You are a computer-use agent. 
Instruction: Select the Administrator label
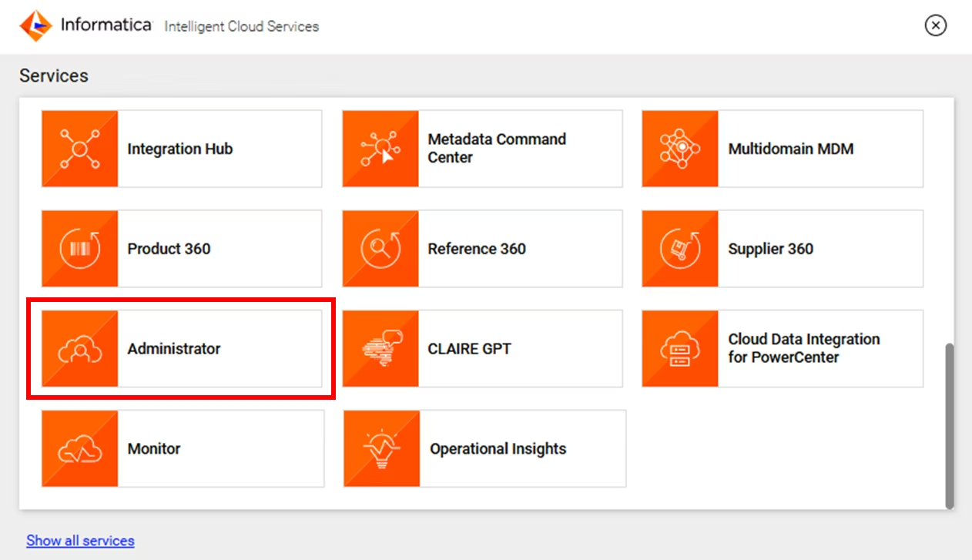tap(174, 349)
